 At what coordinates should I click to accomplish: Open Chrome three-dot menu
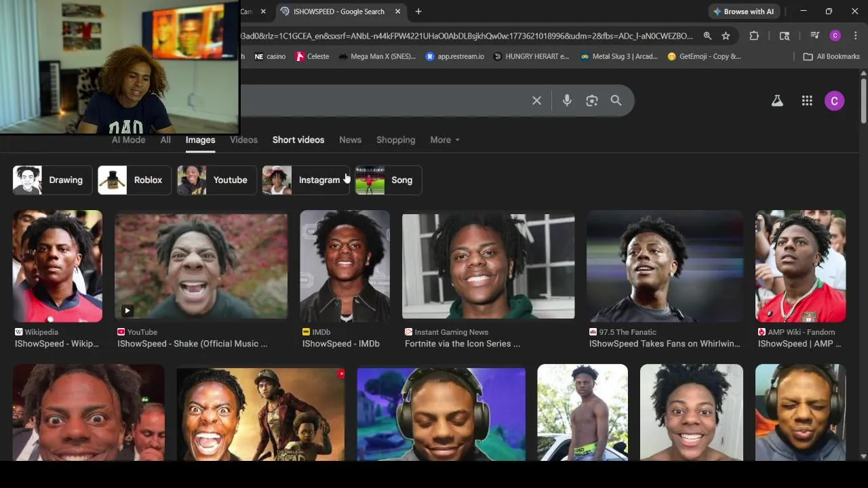(x=855, y=36)
